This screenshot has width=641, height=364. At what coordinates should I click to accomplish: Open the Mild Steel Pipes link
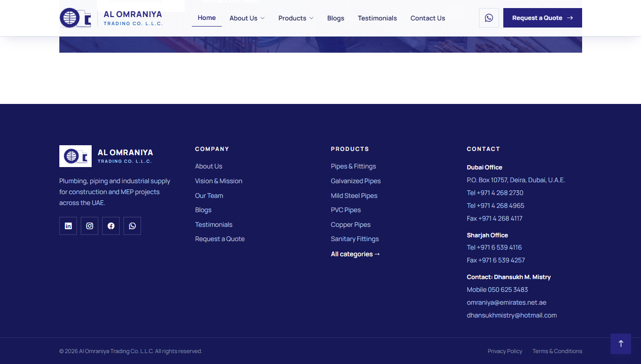pyautogui.click(x=354, y=196)
